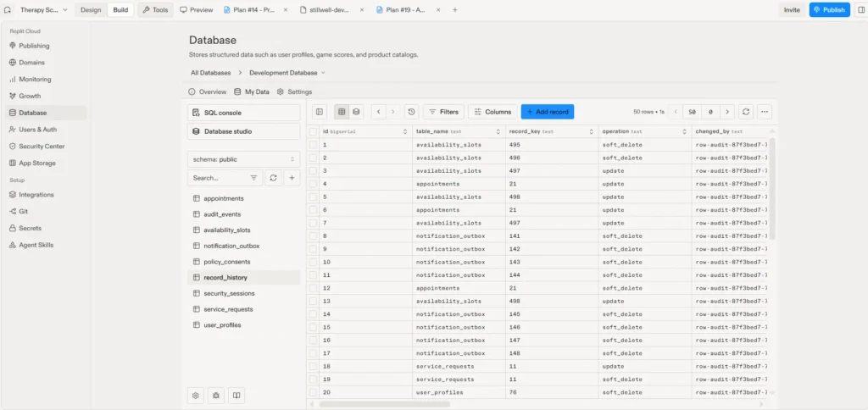Screen dimensions: 868x410
Task: Switch to the Overview tab
Action: click(x=208, y=91)
